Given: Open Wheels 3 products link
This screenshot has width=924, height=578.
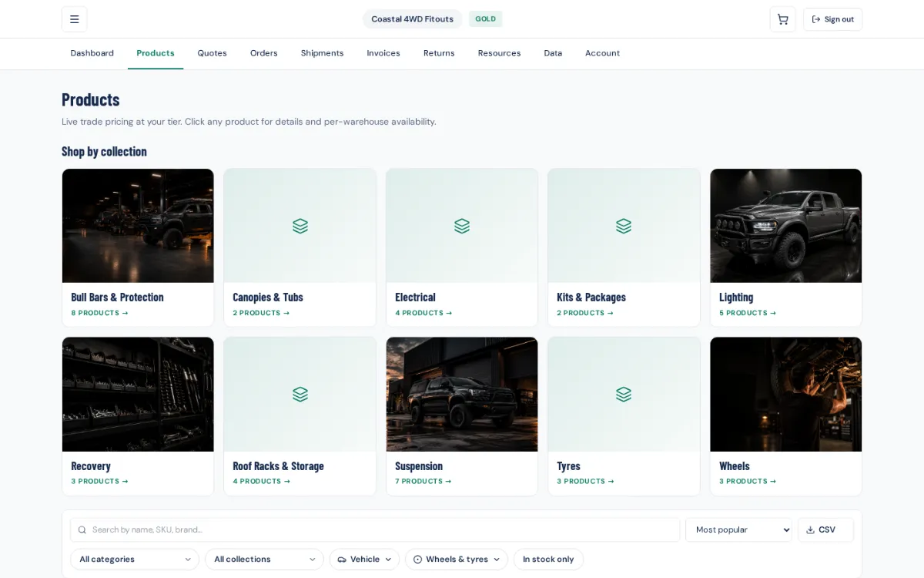Looking at the screenshot, I should [x=748, y=481].
